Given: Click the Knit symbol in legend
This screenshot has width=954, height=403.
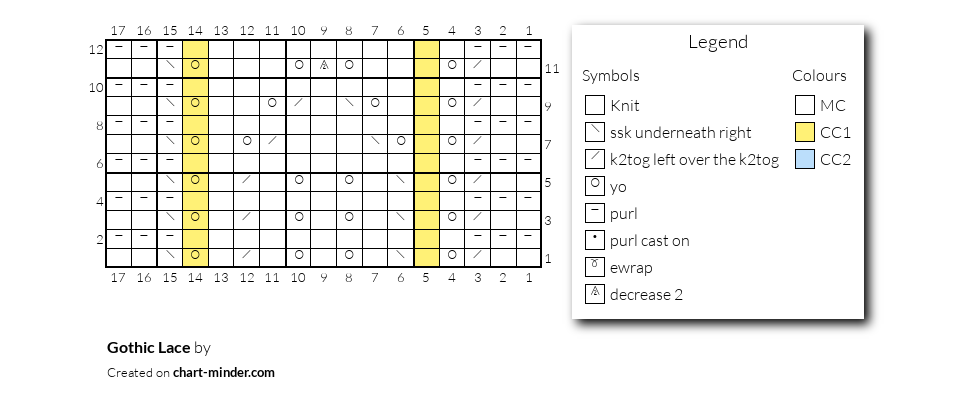Looking at the screenshot, I should (594, 105).
